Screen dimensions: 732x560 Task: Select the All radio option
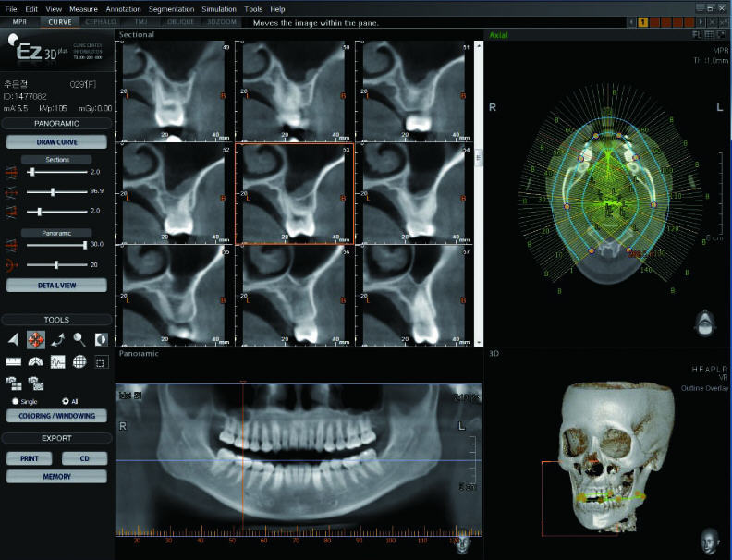pyautogui.click(x=66, y=401)
